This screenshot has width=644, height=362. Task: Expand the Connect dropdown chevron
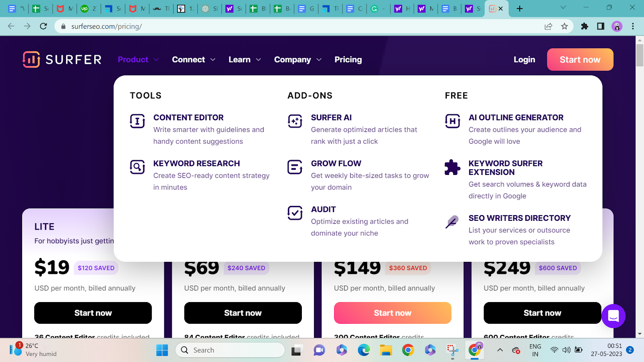pos(213,60)
